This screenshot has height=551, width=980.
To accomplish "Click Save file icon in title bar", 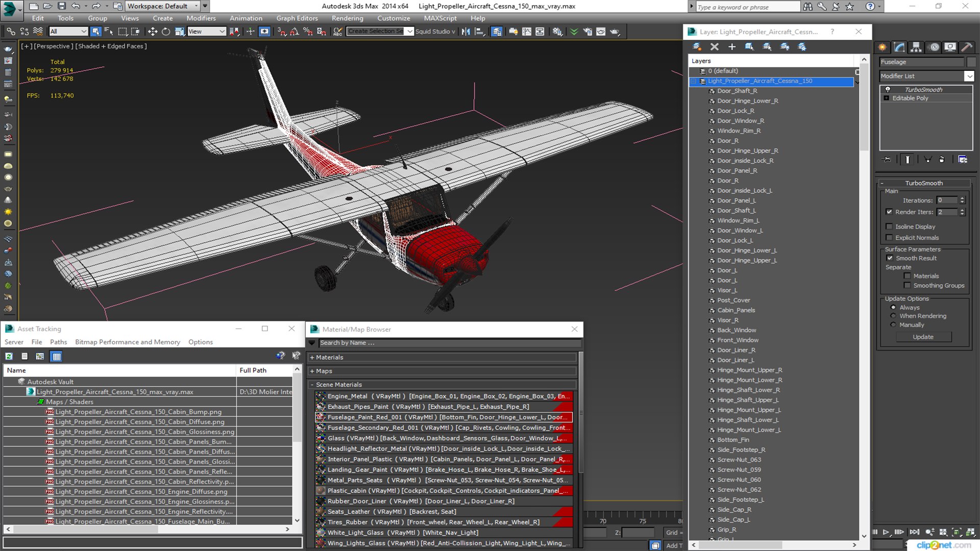I will (62, 6).
